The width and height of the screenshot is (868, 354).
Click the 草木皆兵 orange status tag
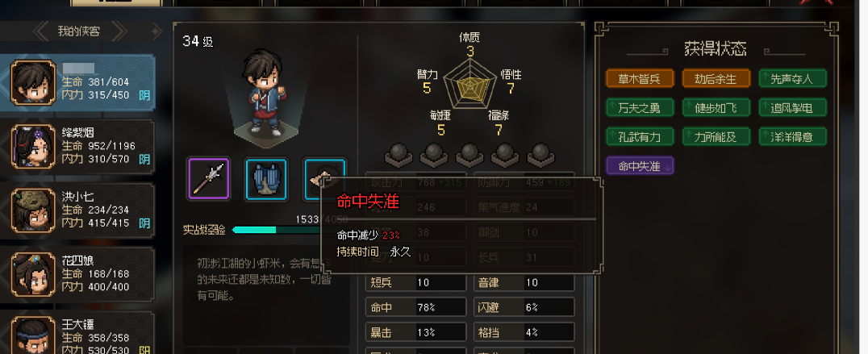click(x=640, y=78)
